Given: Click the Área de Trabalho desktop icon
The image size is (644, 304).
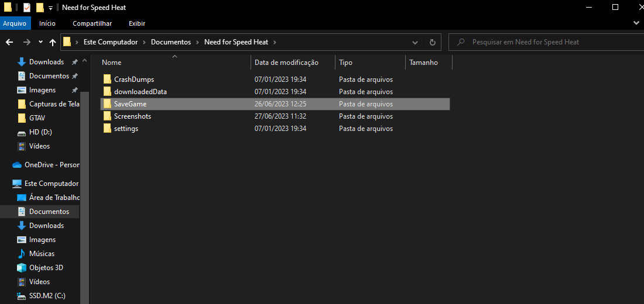Looking at the screenshot, I should (x=22, y=198).
